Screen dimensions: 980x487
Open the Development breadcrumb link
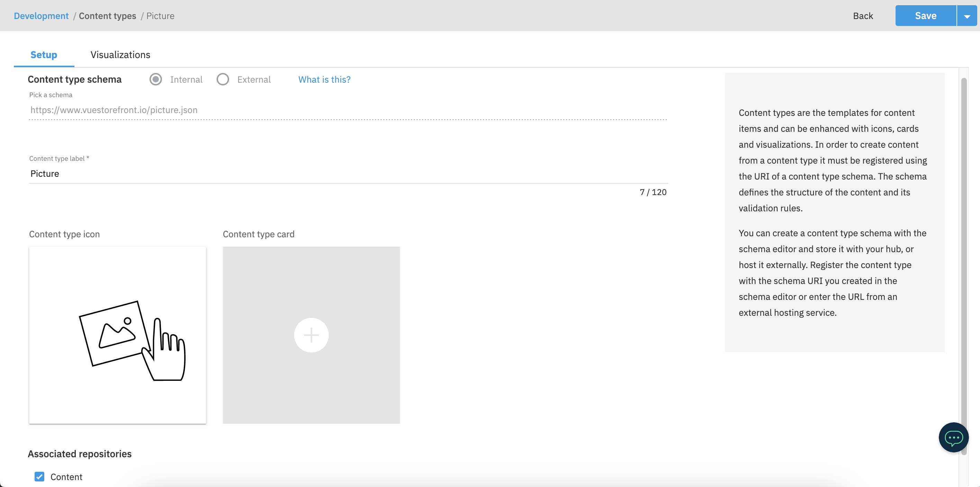pyautogui.click(x=41, y=16)
